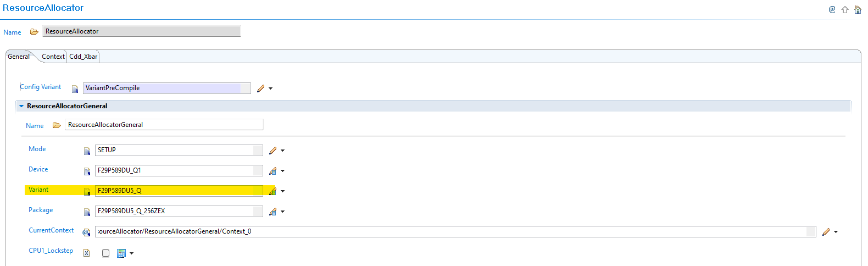Collapse the ResourceAllocatorGeneral section
Viewport: 868px width, 266px height.
(x=21, y=106)
